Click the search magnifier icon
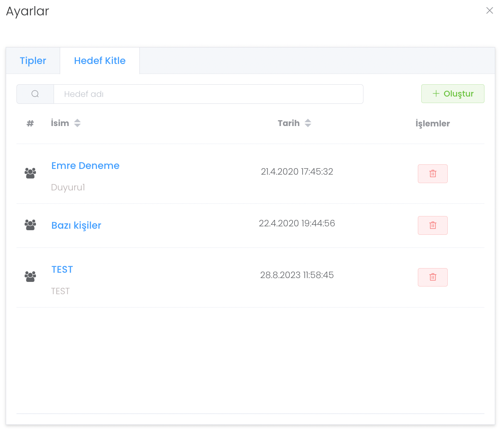The width and height of the screenshot is (504, 429). coord(35,94)
